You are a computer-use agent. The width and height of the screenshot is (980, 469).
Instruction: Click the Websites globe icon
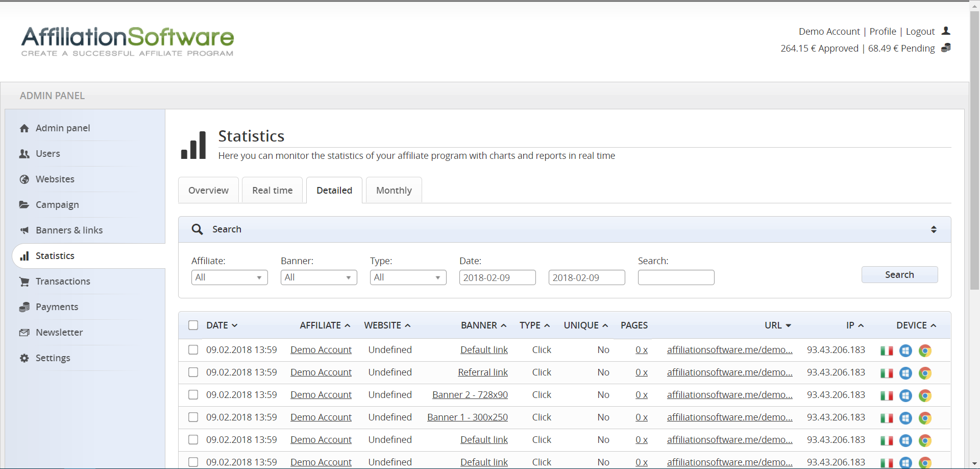[24, 179]
